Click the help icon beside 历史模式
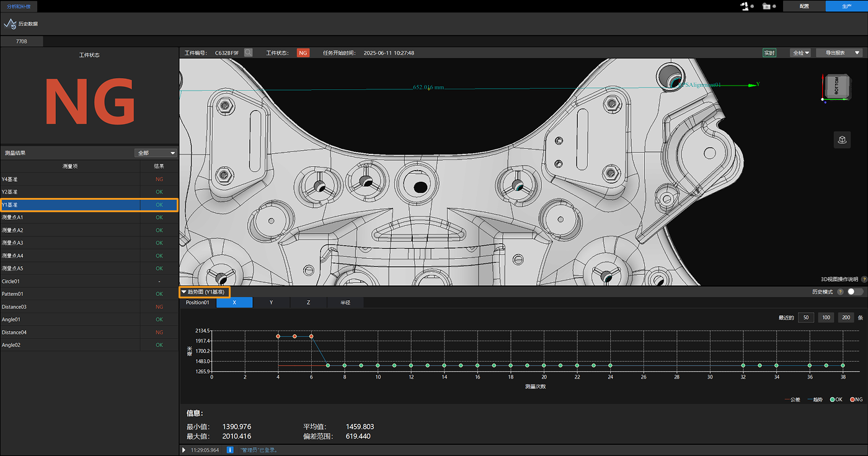 point(840,292)
